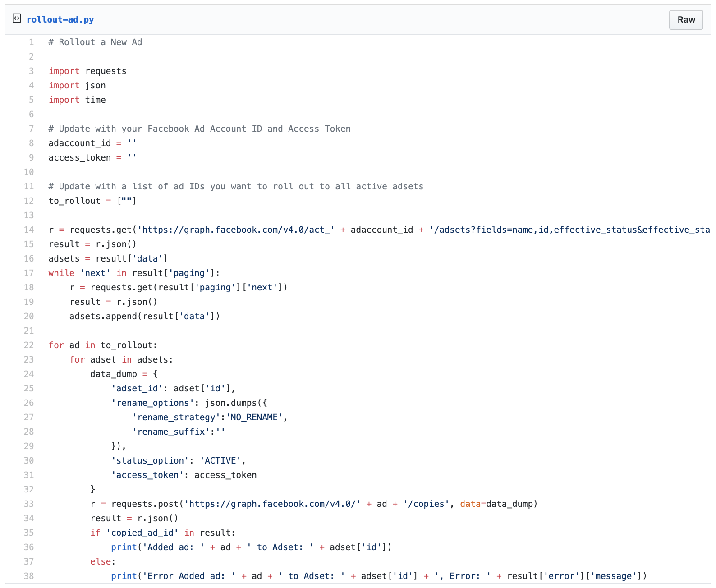Click the "access_token = ''" assignment on line 9

pos(92,157)
